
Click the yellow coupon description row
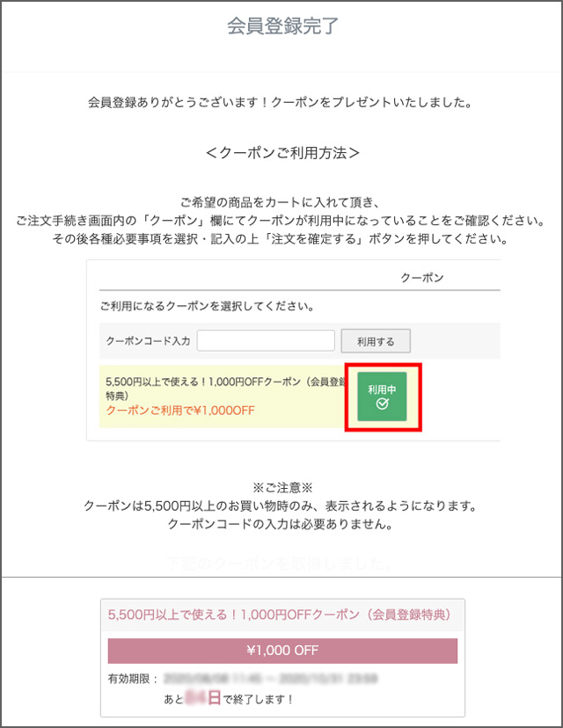point(223,396)
